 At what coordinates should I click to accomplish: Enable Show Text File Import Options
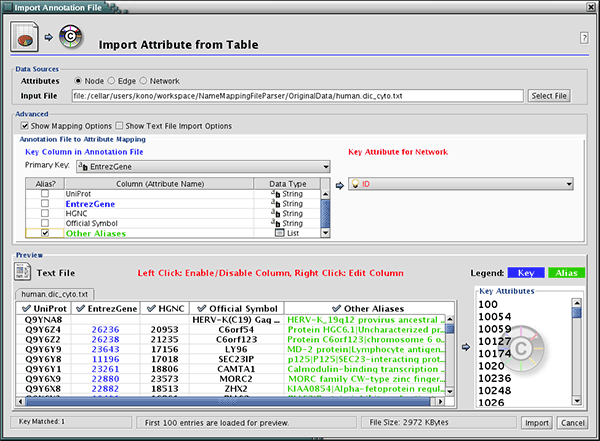tap(120, 126)
